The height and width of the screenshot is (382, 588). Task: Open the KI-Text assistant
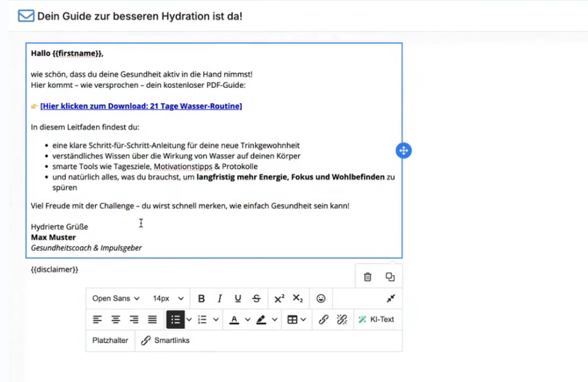pyautogui.click(x=376, y=320)
